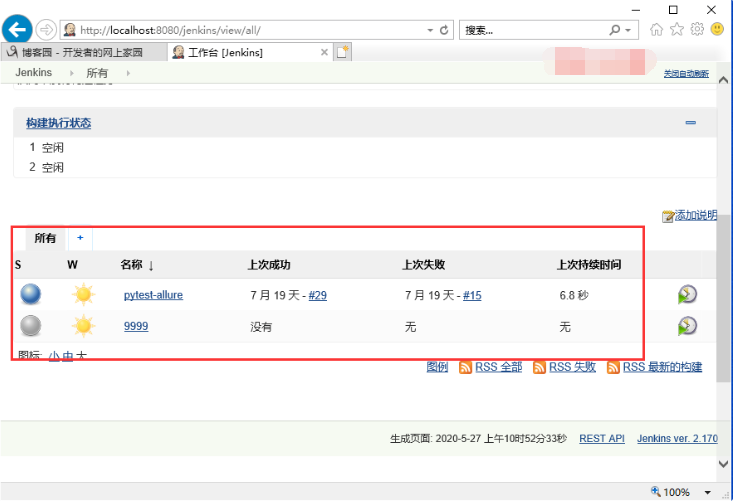733x501 pixels.
Task: Open successful build #29
Action: point(317,295)
